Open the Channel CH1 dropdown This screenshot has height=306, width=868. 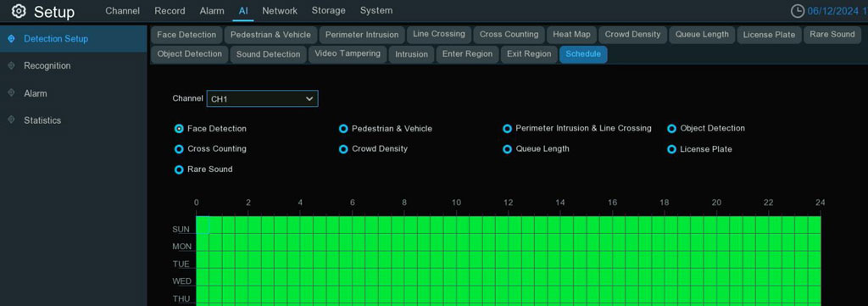coord(263,98)
